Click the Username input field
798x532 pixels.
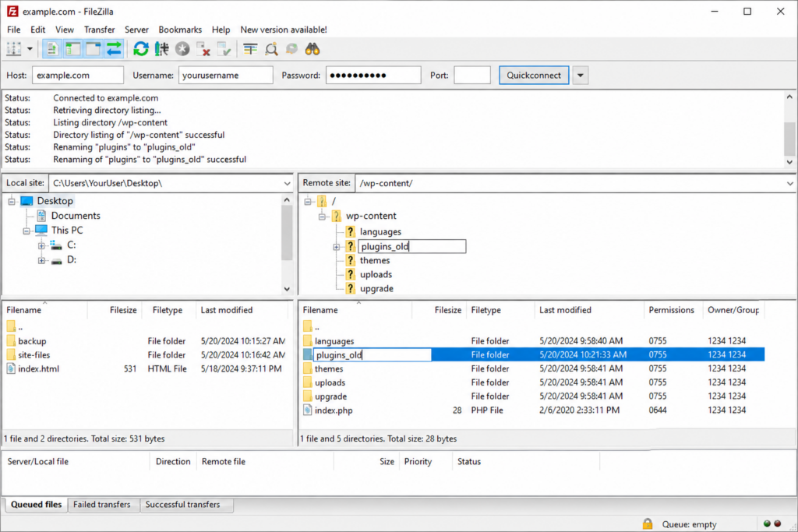[x=225, y=76]
